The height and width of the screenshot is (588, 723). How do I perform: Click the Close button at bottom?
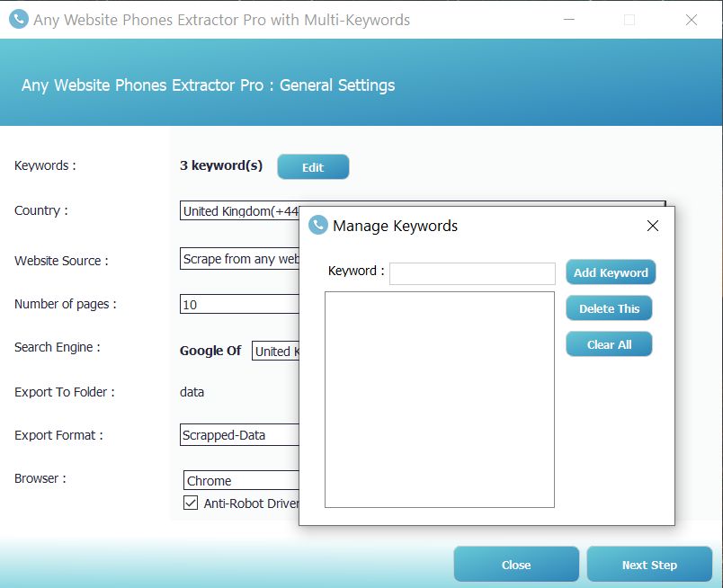click(516, 565)
